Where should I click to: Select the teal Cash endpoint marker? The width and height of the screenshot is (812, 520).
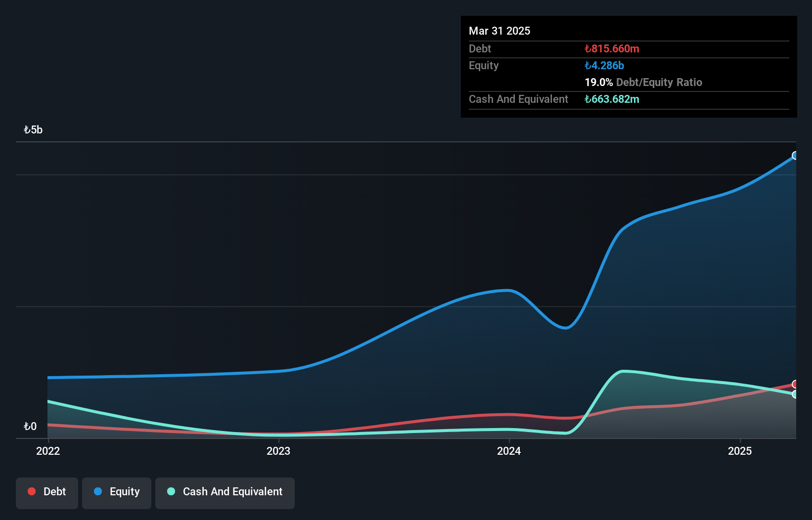pyautogui.click(x=795, y=394)
